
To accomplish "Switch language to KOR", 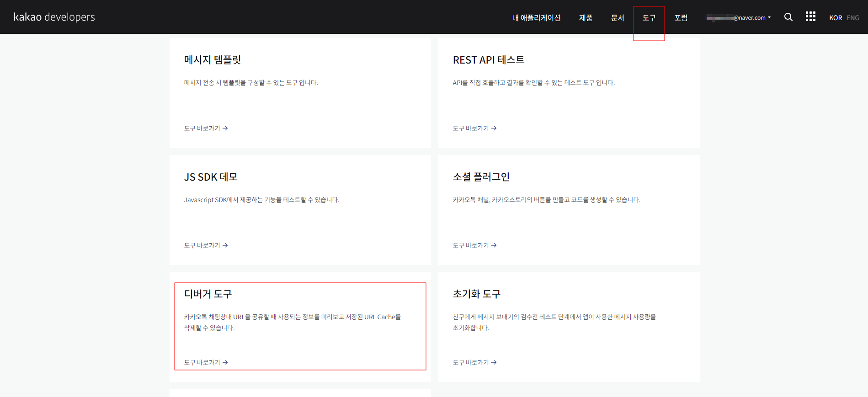I will [836, 18].
